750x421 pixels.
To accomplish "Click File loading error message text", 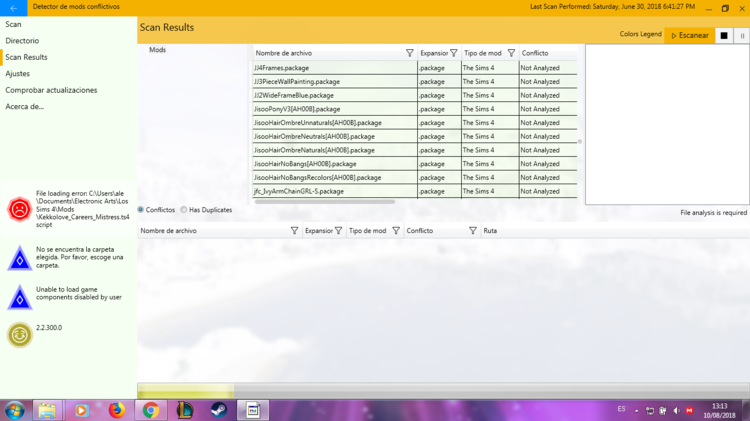I will click(83, 209).
